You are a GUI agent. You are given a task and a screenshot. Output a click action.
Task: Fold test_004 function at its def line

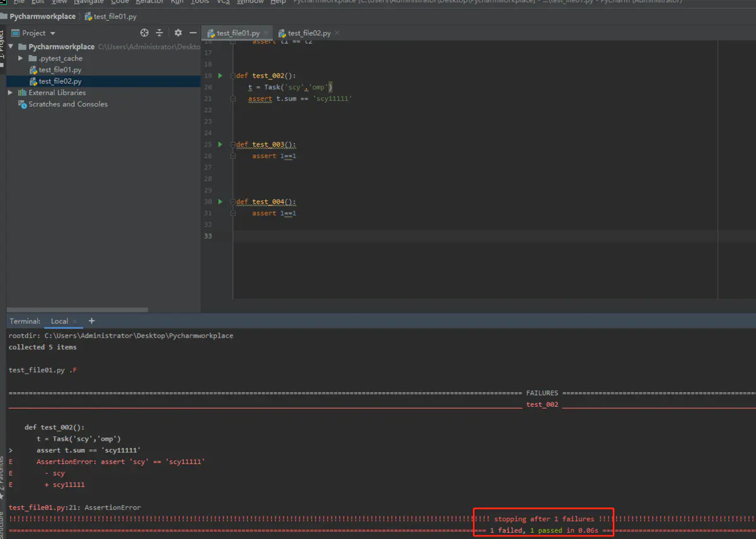tap(233, 201)
